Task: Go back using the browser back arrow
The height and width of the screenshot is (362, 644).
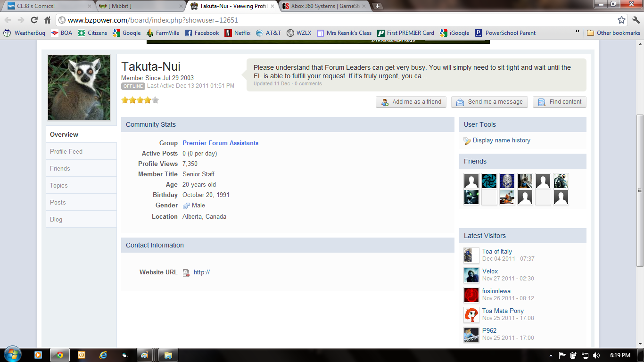Action: pyautogui.click(x=8, y=20)
